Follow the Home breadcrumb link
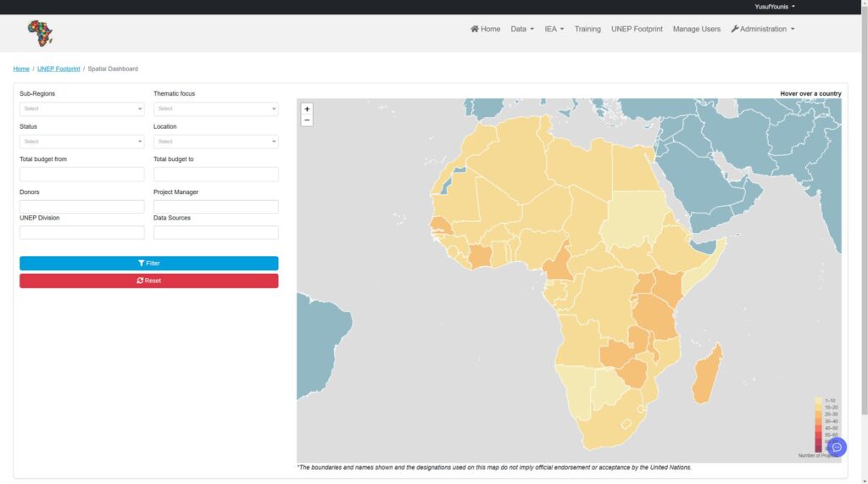Viewport: 868px width, 484px height. (x=21, y=69)
